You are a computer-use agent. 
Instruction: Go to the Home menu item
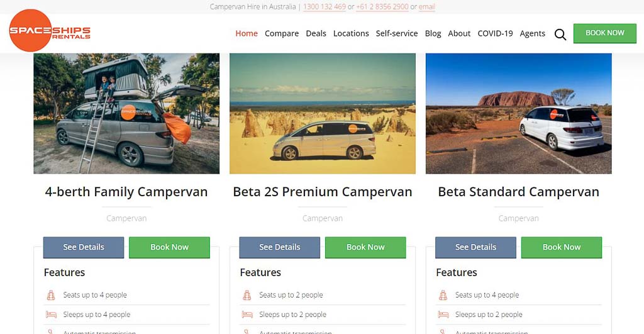click(x=247, y=33)
